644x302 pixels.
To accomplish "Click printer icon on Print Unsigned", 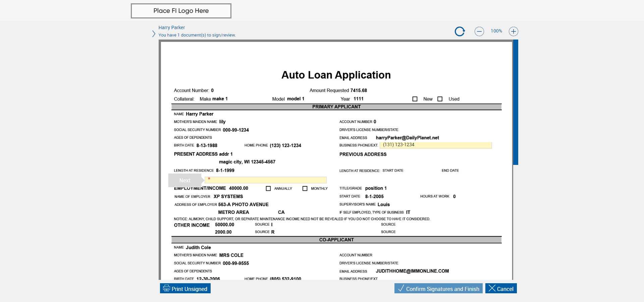I will (x=166, y=288).
